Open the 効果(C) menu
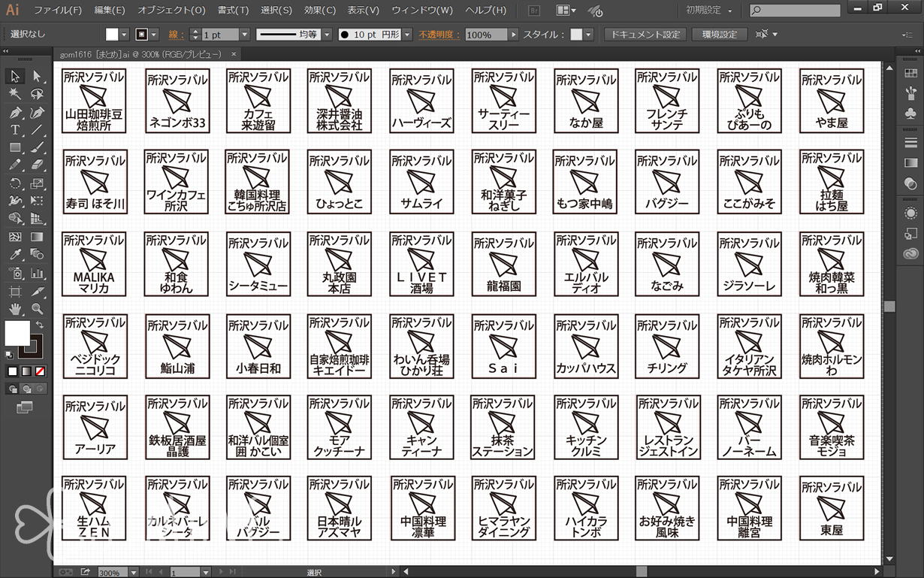 coord(320,11)
